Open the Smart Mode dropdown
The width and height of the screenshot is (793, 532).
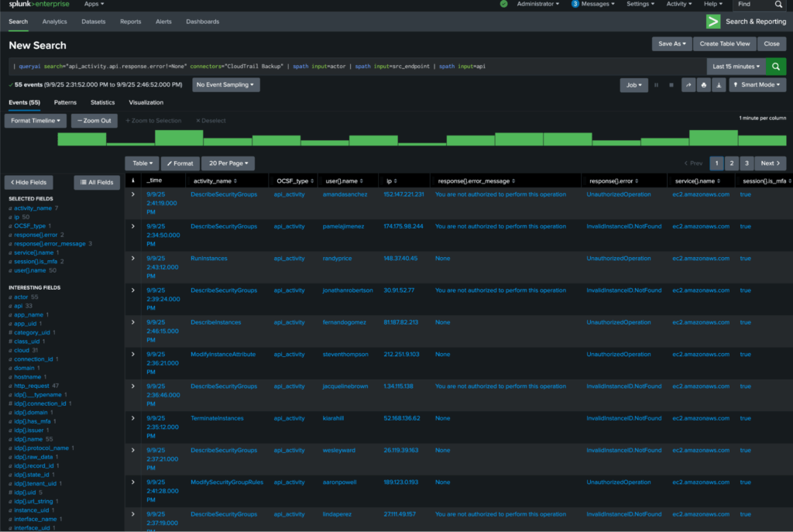[757, 85]
